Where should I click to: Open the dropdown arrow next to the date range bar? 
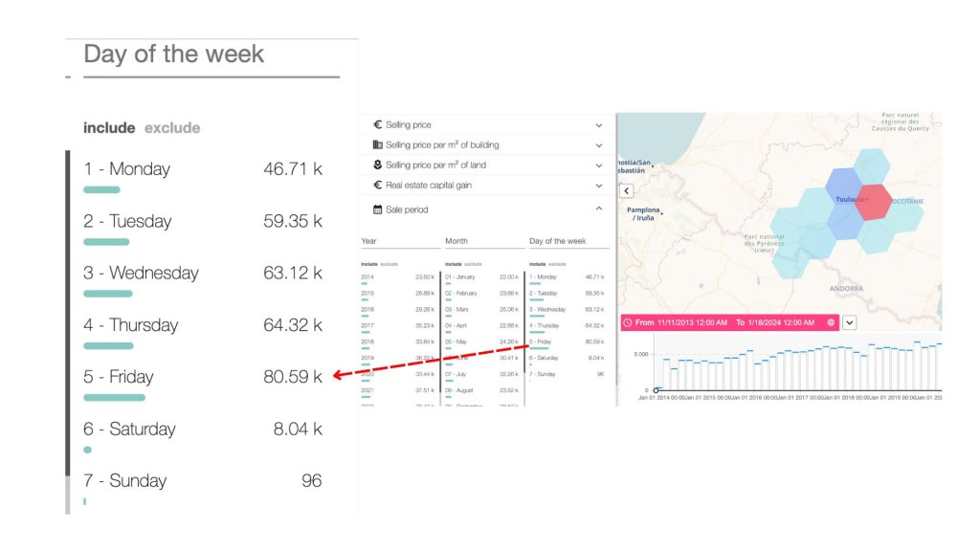[850, 323]
